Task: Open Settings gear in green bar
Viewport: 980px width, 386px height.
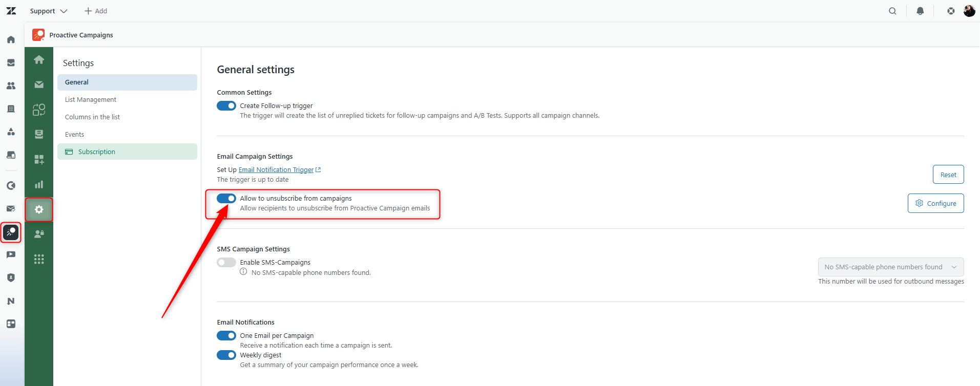Action: (39, 209)
